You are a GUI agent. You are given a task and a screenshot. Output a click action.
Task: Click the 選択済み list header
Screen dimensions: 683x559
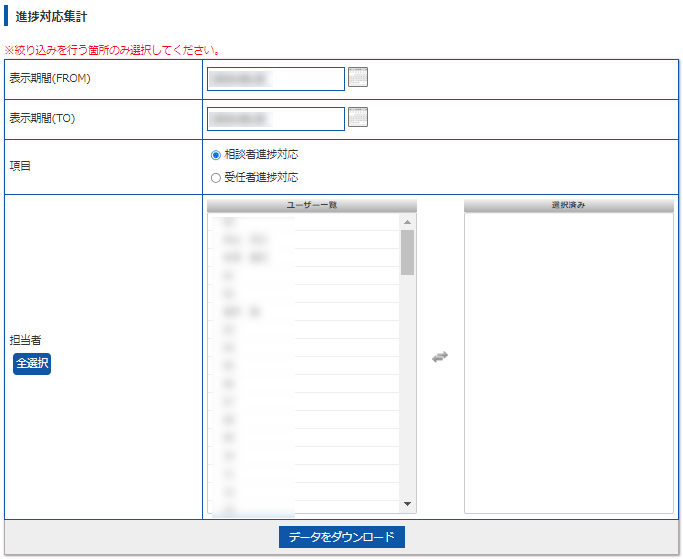pos(568,205)
